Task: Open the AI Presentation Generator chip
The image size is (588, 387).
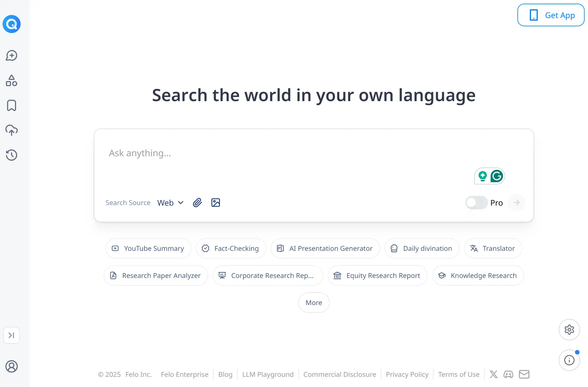Action: tap(325, 248)
